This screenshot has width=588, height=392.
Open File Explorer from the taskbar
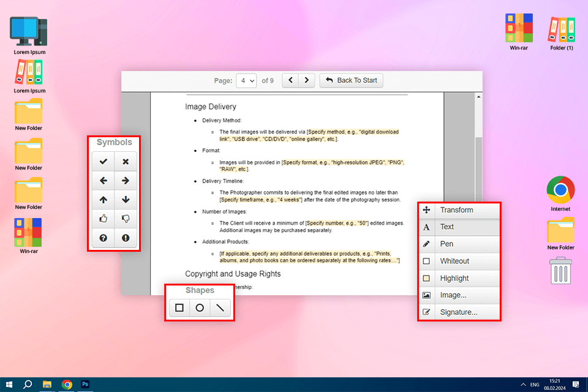47,385
